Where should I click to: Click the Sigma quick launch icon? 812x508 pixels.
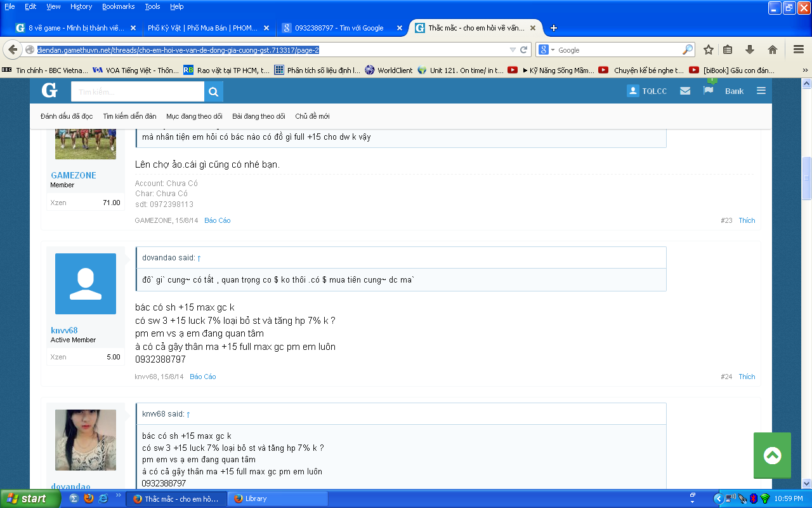[x=74, y=498]
